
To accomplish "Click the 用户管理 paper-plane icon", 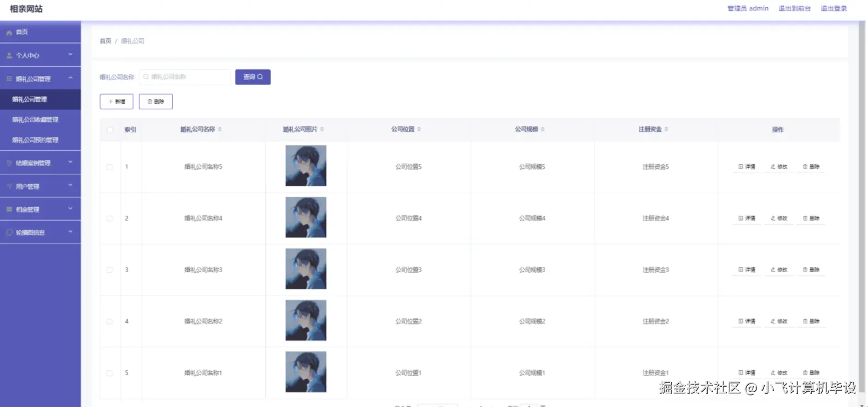I will (9, 186).
